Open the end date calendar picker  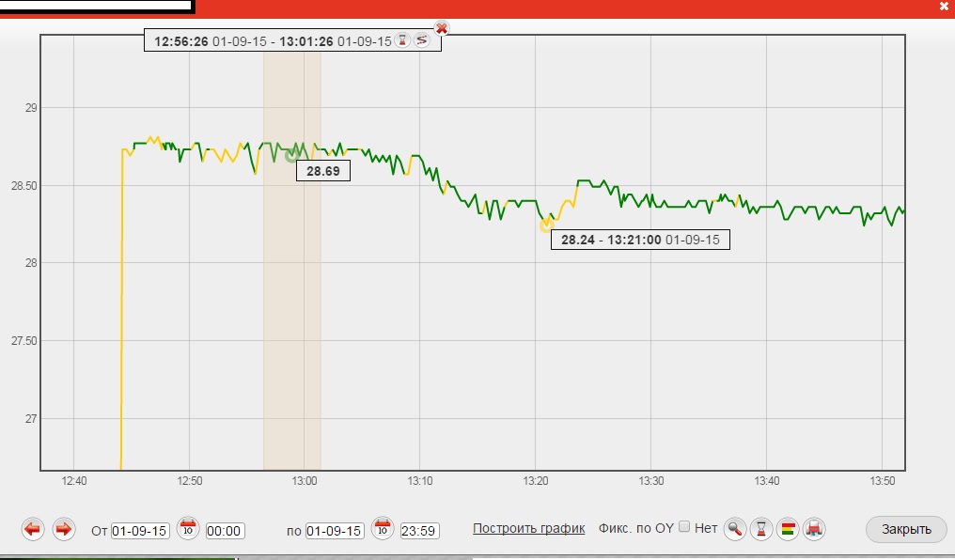pyautogui.click(x=383, y=529)
